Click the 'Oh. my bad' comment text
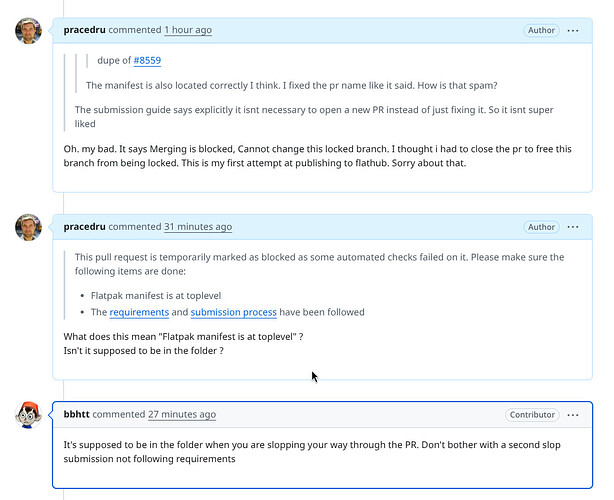 pyautogui.click(x=318, y=156)
